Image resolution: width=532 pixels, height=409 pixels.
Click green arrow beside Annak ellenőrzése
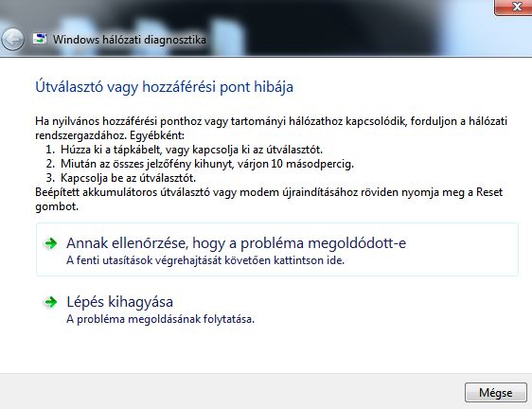pyautogui.click(x=51, y=243)
